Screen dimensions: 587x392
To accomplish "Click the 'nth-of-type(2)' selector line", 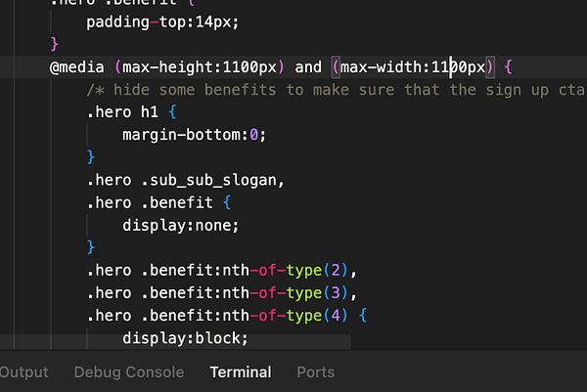I will [222, 270].
